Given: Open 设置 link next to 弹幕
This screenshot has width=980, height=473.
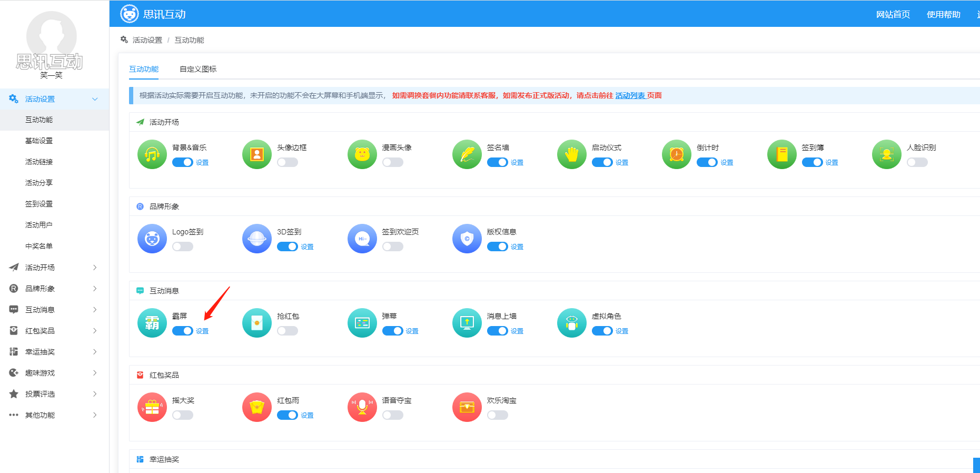Looking at the screenshot, I should click(412, 331).
